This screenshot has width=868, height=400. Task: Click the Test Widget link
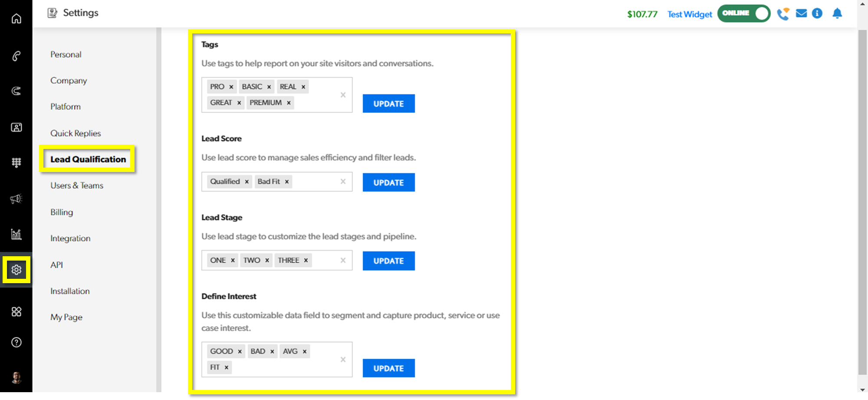pyautogui.click(x=690, y=14)
